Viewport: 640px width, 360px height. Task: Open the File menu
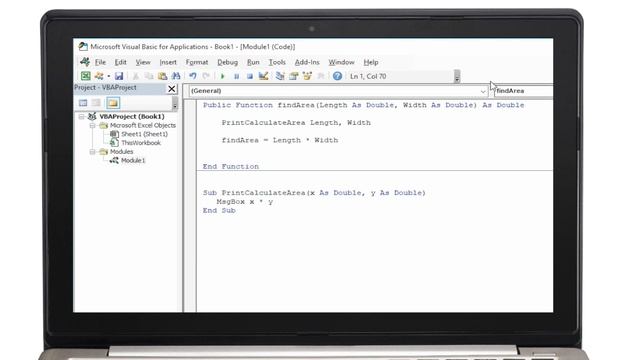click(x=100, y=62)
